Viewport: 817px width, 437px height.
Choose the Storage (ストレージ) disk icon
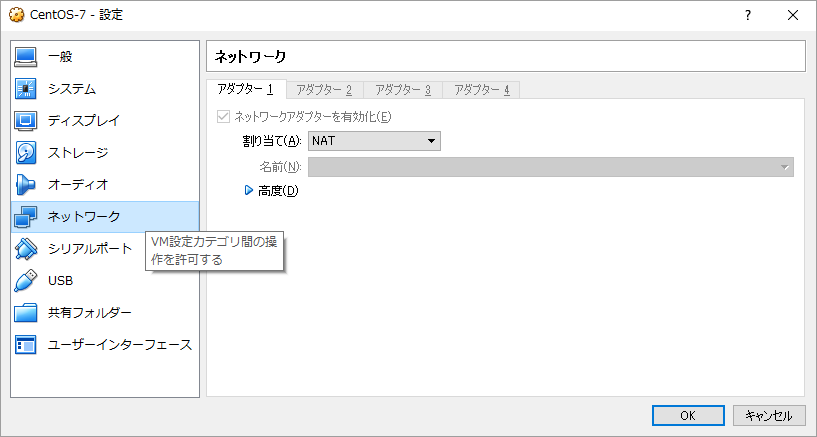(x=26, y=153)
